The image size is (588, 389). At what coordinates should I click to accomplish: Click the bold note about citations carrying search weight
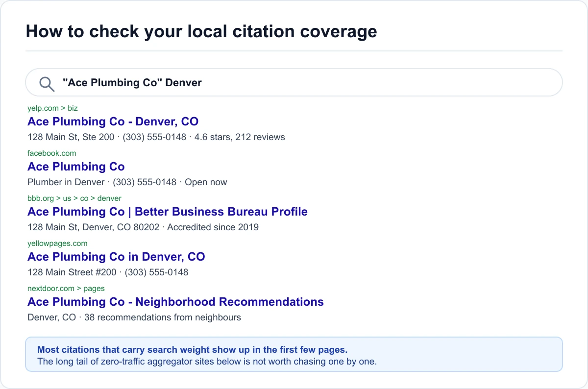[193, 350]
